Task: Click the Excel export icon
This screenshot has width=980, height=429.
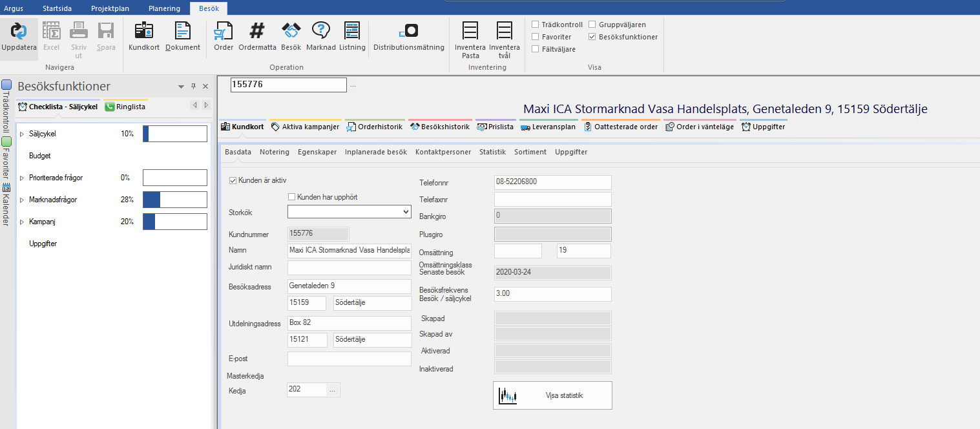Action: [x=51, y=30]
